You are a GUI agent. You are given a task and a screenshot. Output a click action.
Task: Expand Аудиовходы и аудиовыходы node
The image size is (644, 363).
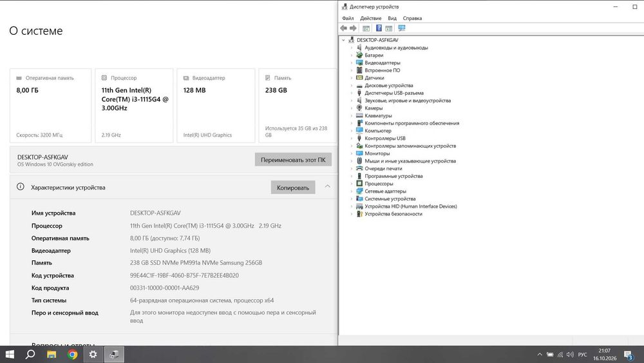[352, 48]
